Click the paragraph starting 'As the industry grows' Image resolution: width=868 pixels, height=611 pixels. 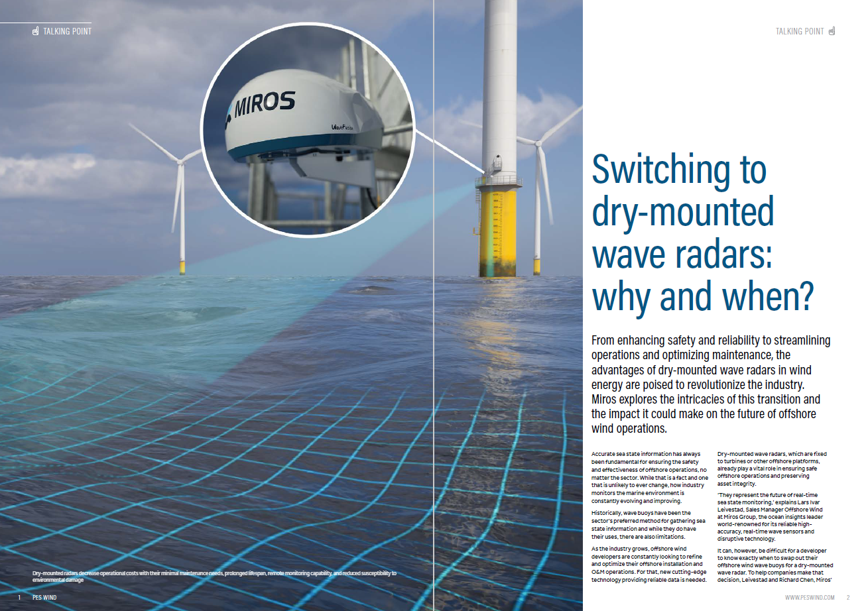650,564
